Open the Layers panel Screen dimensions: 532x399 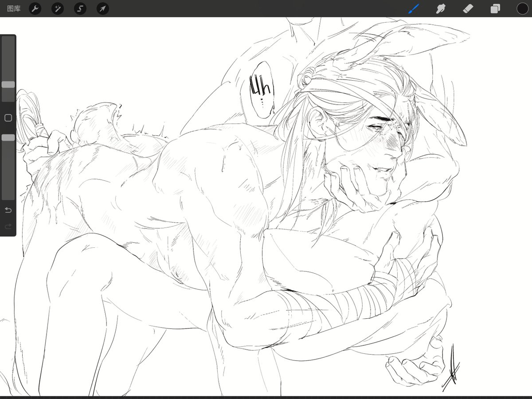click(495, 8)
